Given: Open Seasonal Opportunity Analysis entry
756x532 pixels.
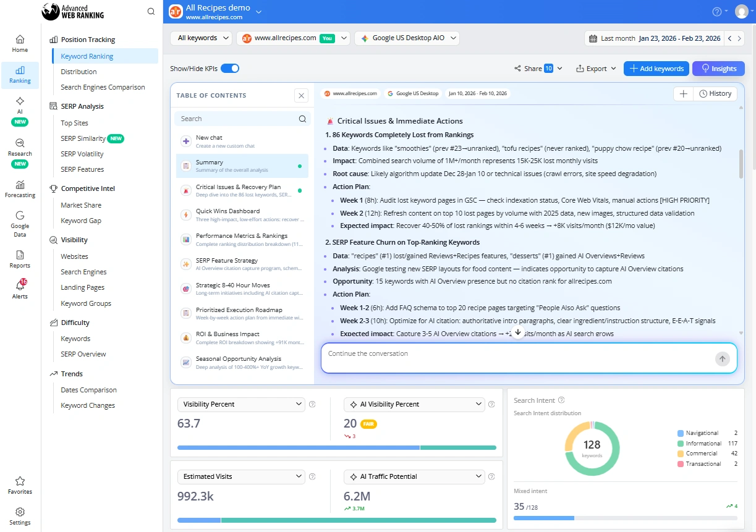Looking at the screenshot, I should tap(242, 362).
